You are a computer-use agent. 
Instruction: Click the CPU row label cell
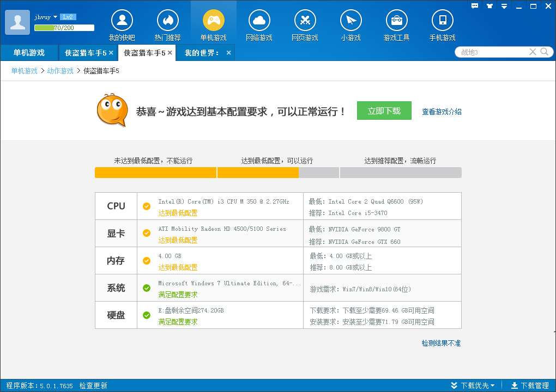pyautogui.click(x=116, y=206)
